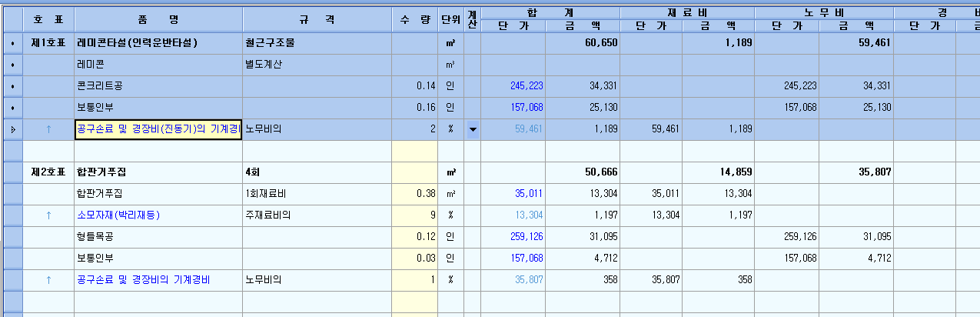Viewport: 980px width, 317px height.
Task: Select the 레미콘타설(인력운반타설) cell
Action: tap(158, 43)
